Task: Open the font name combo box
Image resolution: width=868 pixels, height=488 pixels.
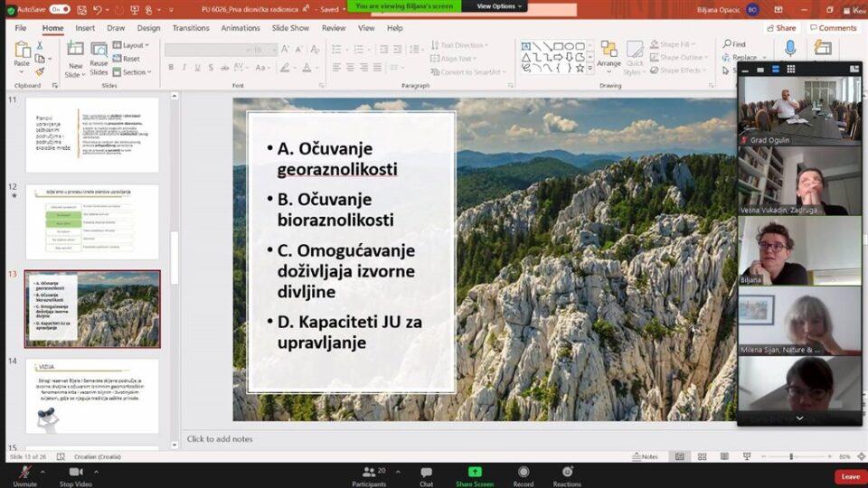Action: (x=208, y=50)
